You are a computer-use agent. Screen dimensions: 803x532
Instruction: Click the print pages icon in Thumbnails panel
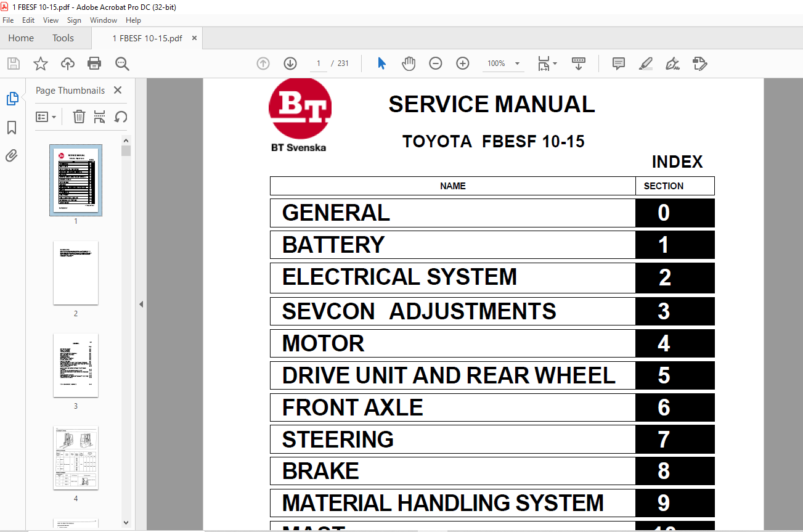point(99,117)
